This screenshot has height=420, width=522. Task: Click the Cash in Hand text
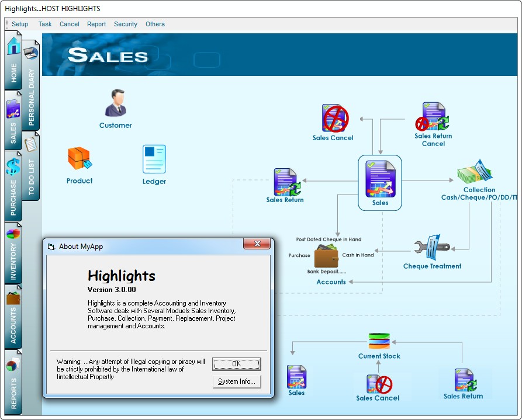click(358, 255)
